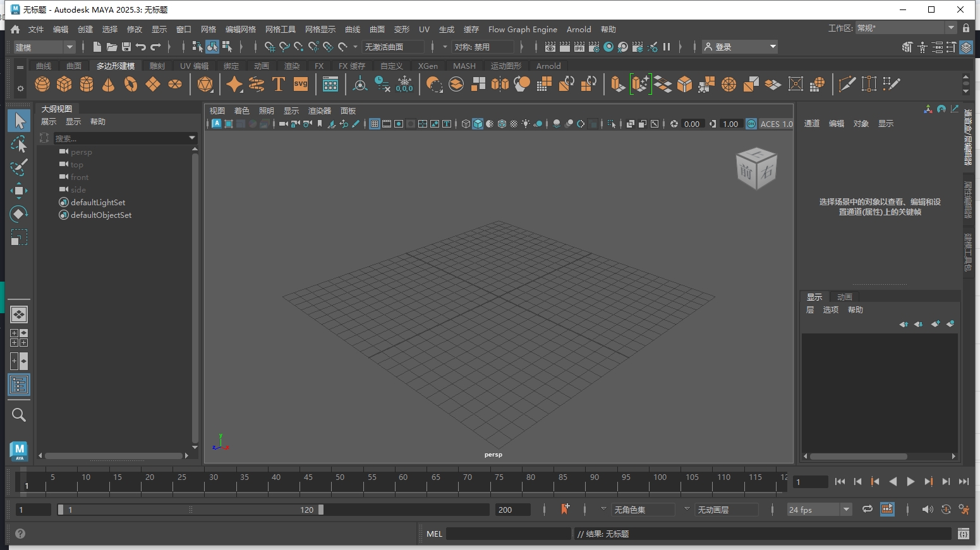Screen dimensions: 980x550
Task: Create a polygon sphere from the shelf
Action: (x=42, y=83)
